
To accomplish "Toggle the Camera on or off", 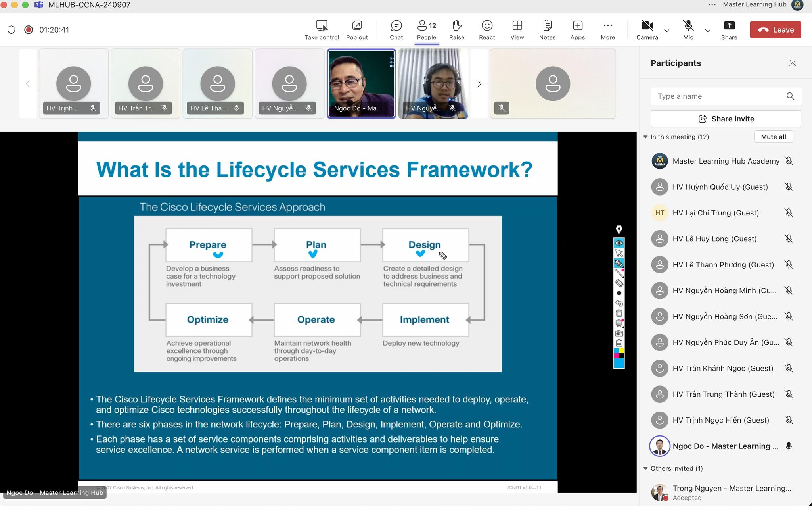I will (x=647, y=30).
